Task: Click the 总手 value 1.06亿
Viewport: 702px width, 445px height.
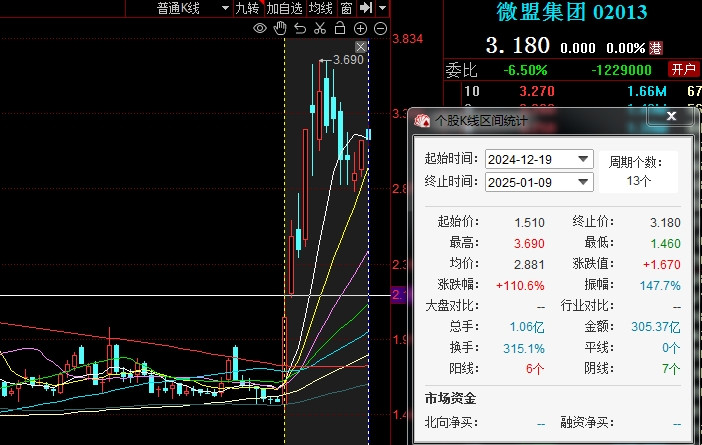Action: [x=527, y=327]
